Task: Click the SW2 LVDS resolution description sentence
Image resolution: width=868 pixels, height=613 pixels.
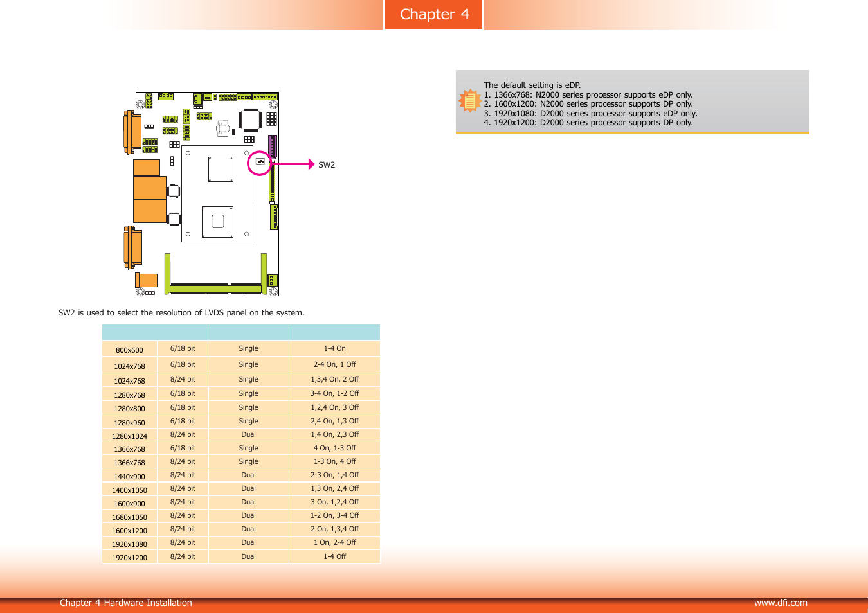Action: click(x=181, y=313)
